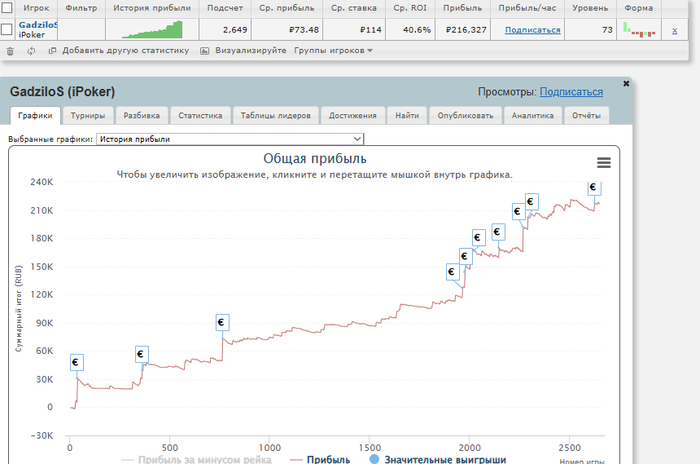Check the GadziloS row checkbox
The width and height of the screenshot is (700, 464).
coord(7,29)
